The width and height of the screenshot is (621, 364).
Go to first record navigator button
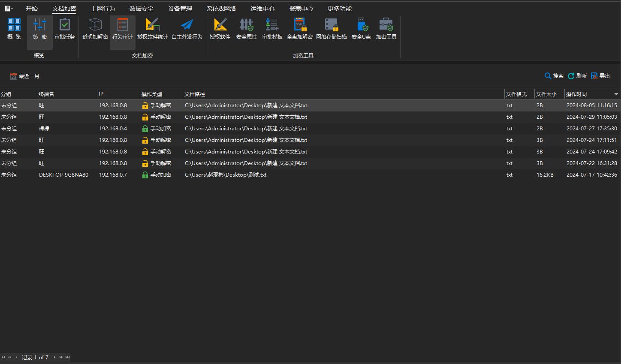click(x=3, y=357)
